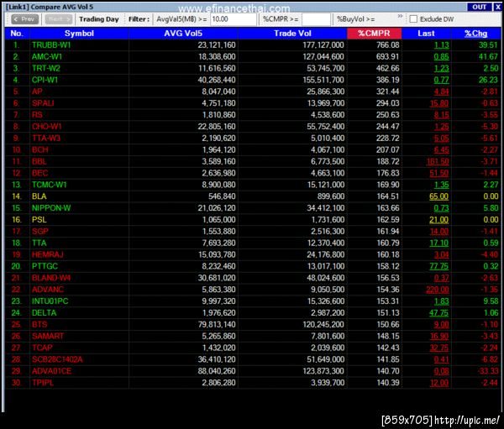Screen dimensions: 504x429
Task: Select the TCAP symbol
Action: click(x=42, y=348)
